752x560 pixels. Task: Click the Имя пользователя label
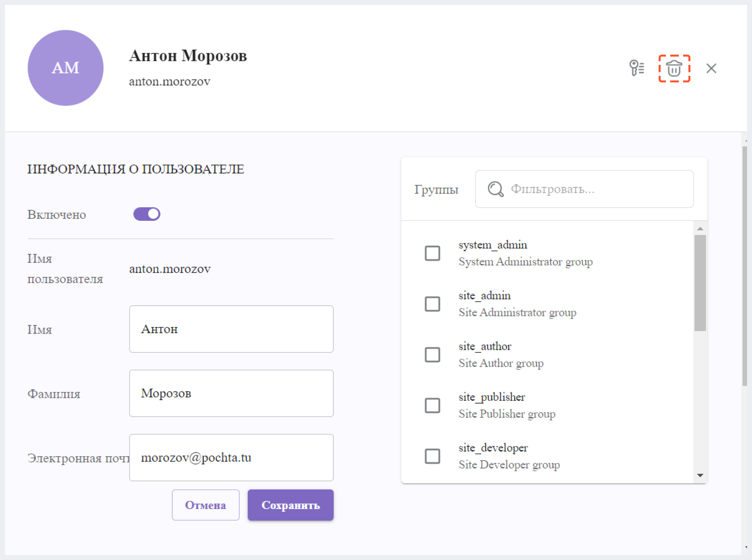[x=65, y=269]
